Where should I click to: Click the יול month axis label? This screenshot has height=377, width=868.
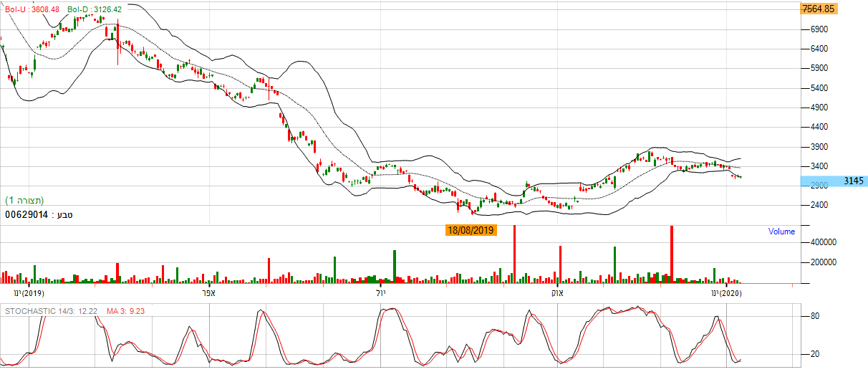[380, 294]
